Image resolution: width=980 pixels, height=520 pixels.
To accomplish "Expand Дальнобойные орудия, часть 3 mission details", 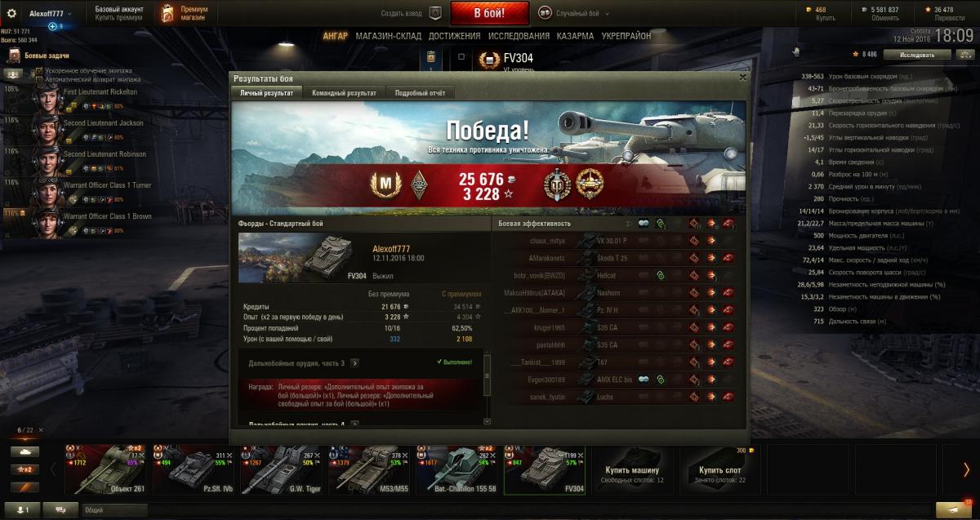I will (x=354, y=362).
